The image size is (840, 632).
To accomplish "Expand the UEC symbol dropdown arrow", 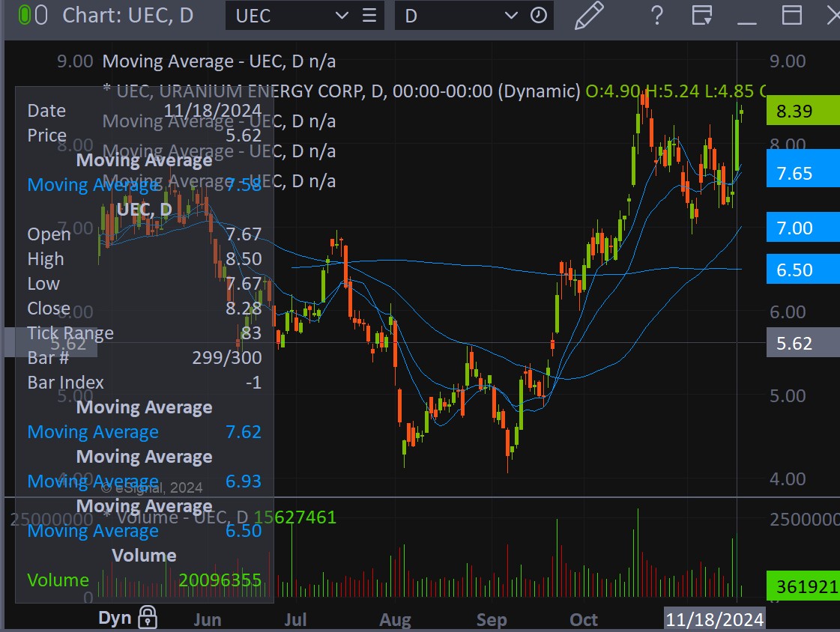I will [x=342, y=16].
